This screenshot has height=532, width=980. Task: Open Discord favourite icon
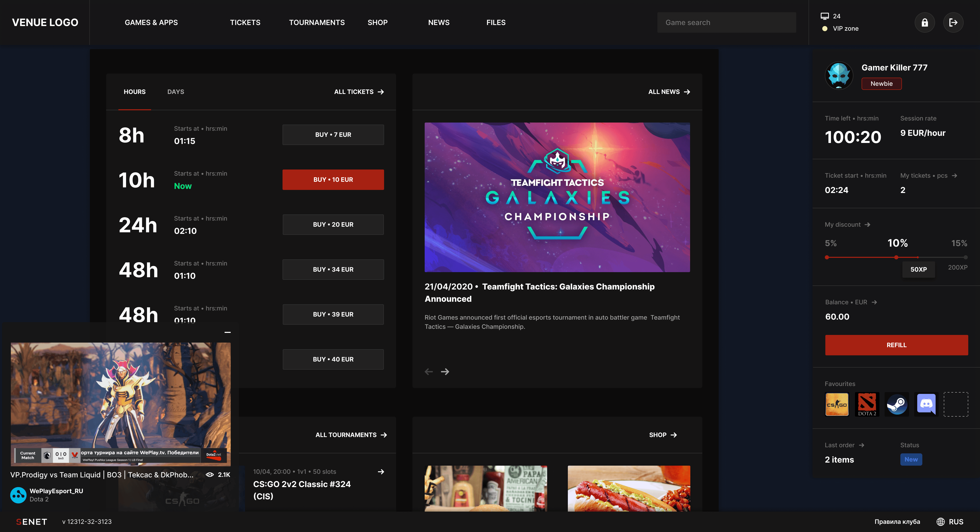click(926, 404)
